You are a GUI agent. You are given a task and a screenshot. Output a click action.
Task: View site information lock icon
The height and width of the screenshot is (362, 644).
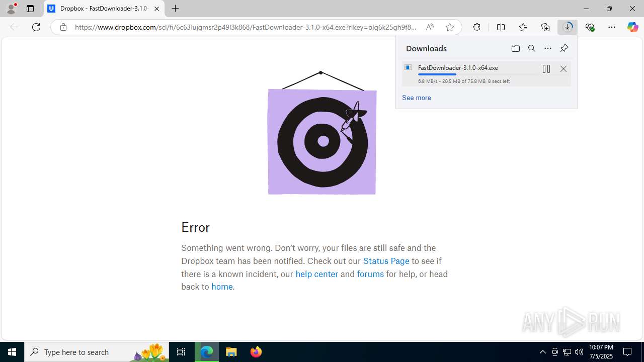[63, 27]
